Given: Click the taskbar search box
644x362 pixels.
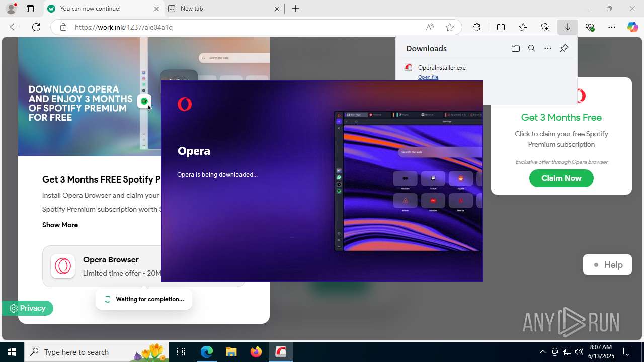Looking at the screenshot, I should point(98,352).
